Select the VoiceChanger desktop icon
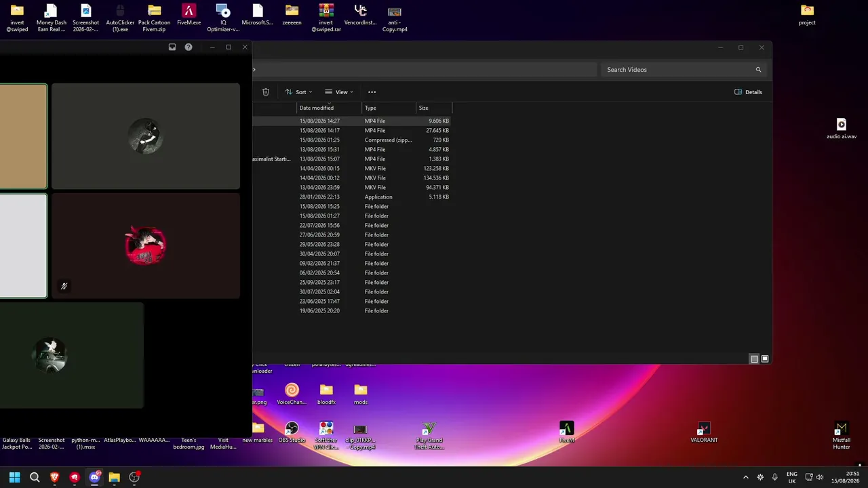Image resolution: width=868 pixels, height=488 pixels. (292, 394)
